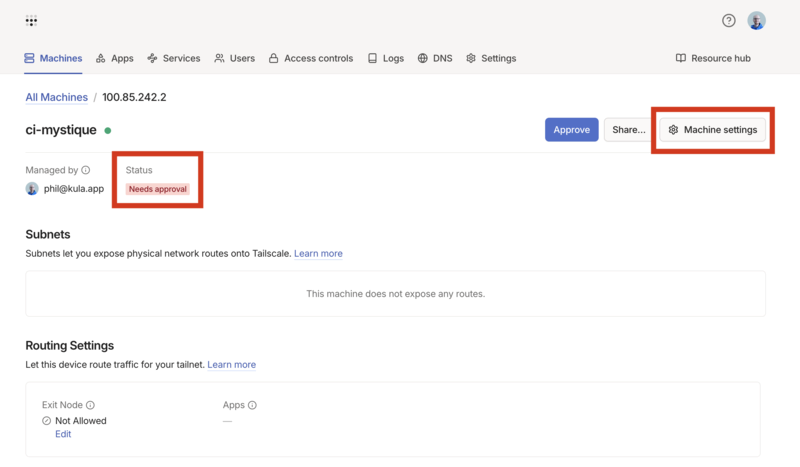Click the Tailscale logo icon
Screen dimensions: 800x467
point(31,21)
